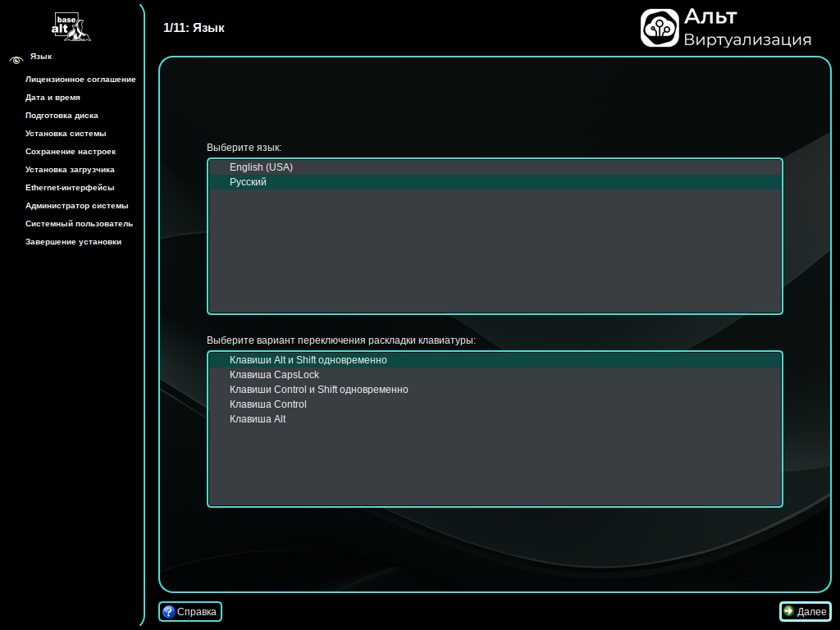Click Завершение установки in the sidebar
The width and height of the screenshot is (840, 630).
tap(73, 242)
